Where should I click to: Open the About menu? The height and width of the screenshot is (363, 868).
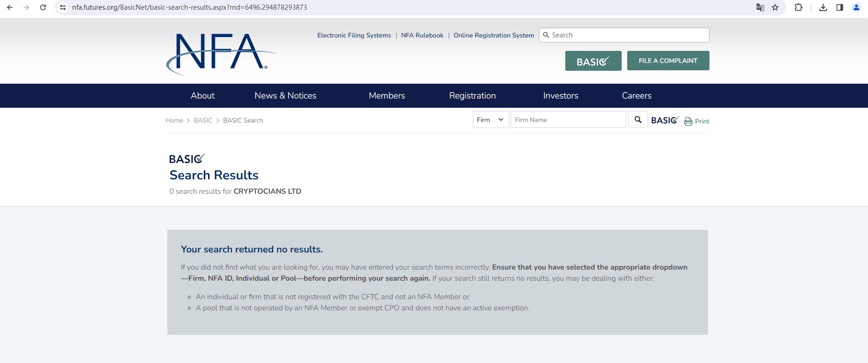[x=203, y=96]
